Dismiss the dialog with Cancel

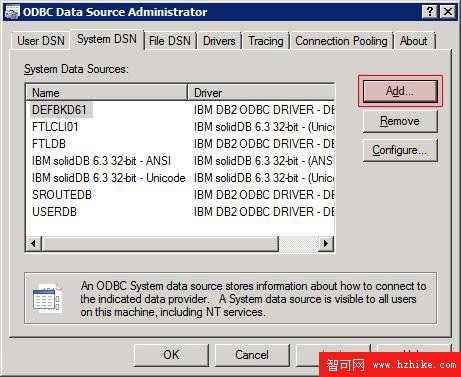(x=252, y=355)
